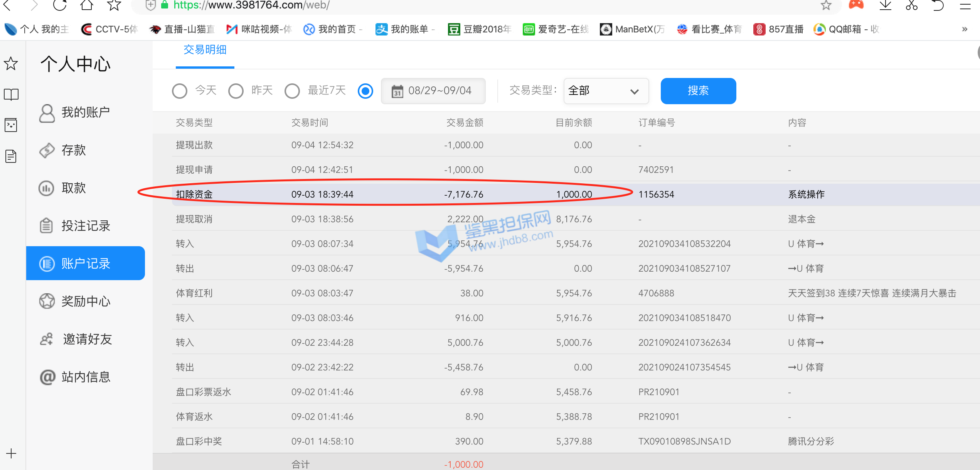
Task: Click the sidebar plus add icon
Action: click(x=11, y=453)
